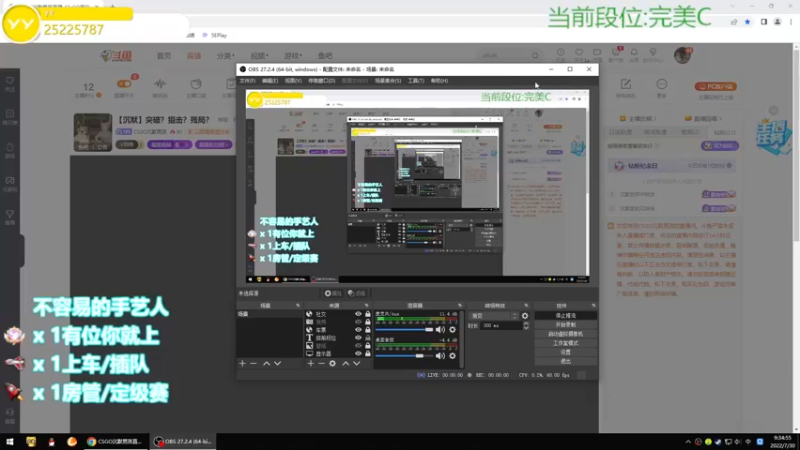Toggle the lock of the 壁纸 image source
This screenshot has width=800, height=450.
pos(367,346)
